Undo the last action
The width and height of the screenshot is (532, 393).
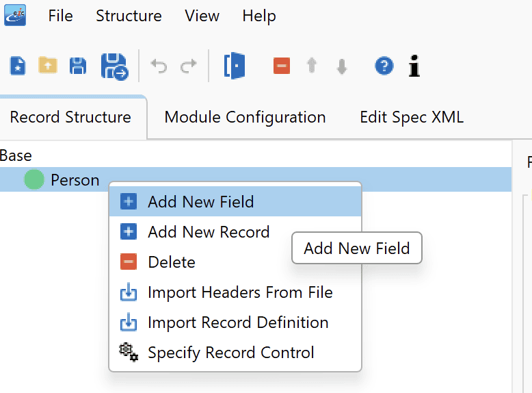click(159, 66)
